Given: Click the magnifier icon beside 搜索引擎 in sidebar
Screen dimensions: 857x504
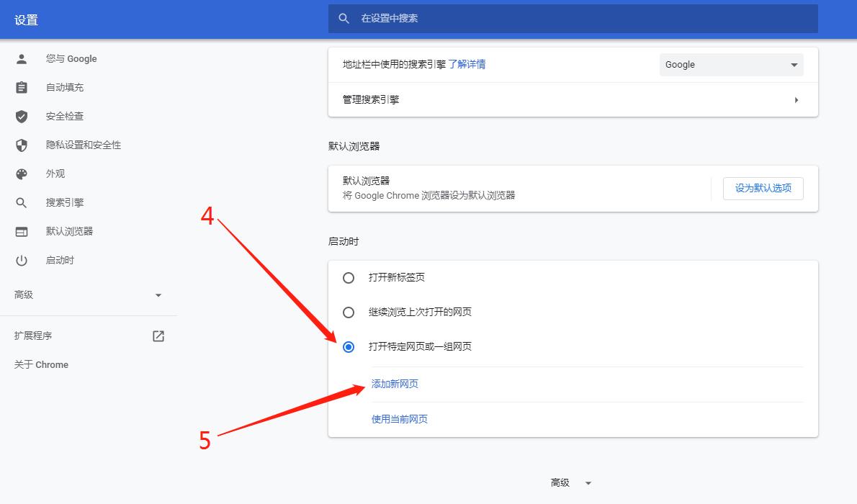Looking at the screenshot, I should click(22, 202).
